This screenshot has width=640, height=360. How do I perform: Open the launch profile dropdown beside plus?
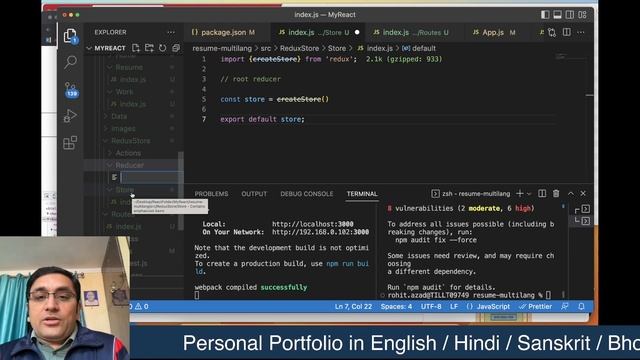tap(529, 193)
